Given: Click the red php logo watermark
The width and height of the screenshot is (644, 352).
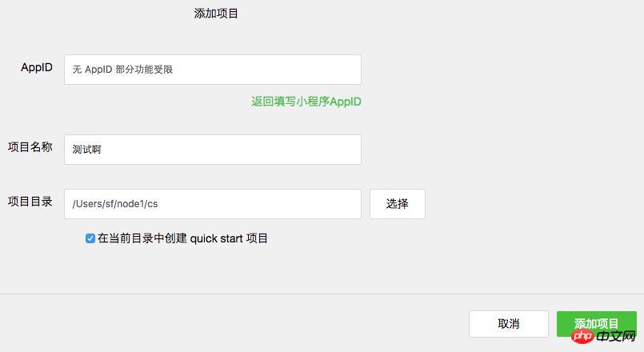Looking at the screenshot, I should pos(582,336).
